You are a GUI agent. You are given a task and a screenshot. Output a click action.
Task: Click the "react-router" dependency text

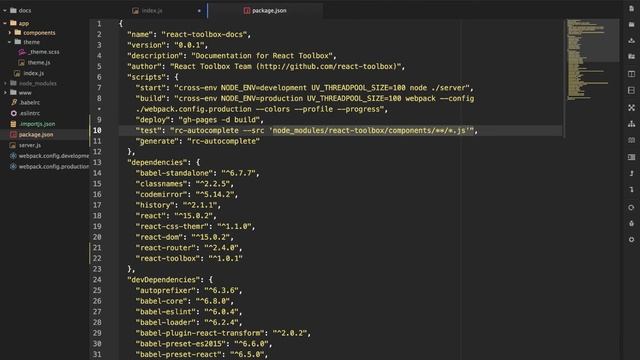[166, 248]
